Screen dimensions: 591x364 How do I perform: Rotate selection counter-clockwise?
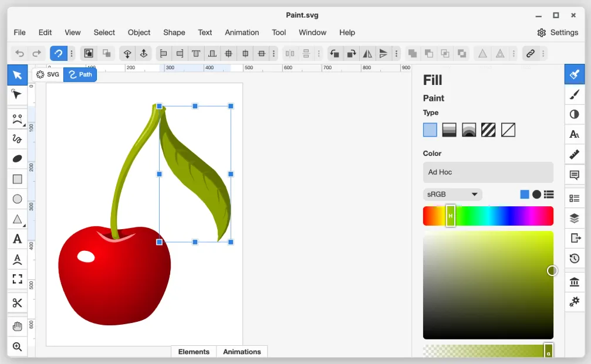[335, 53]
